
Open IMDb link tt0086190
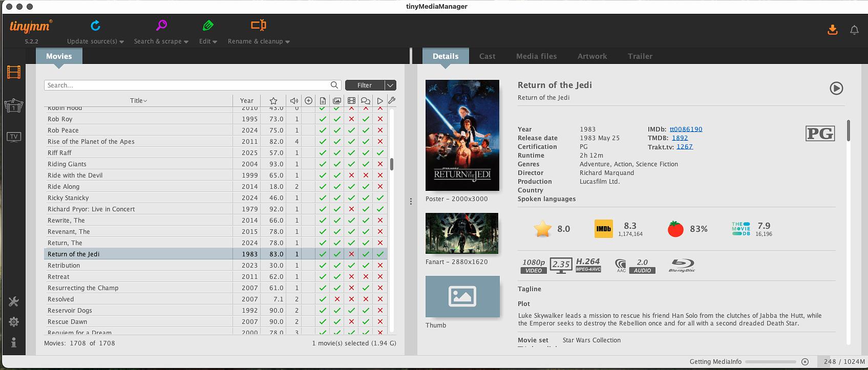point(686,129)
